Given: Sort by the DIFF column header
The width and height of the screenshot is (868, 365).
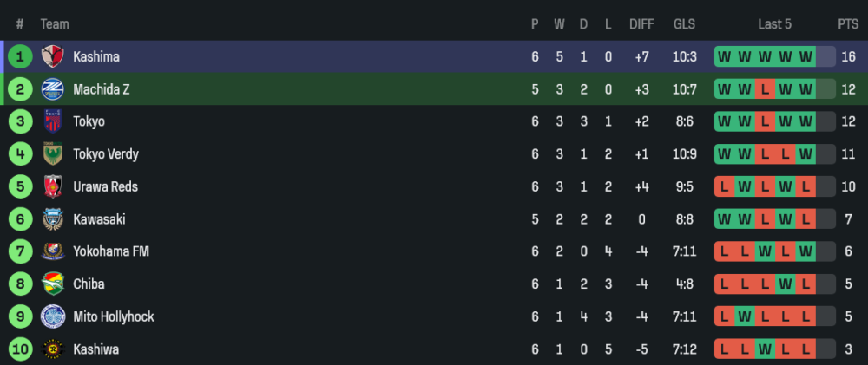Looking at the screenshot, I should coord(641,24).
